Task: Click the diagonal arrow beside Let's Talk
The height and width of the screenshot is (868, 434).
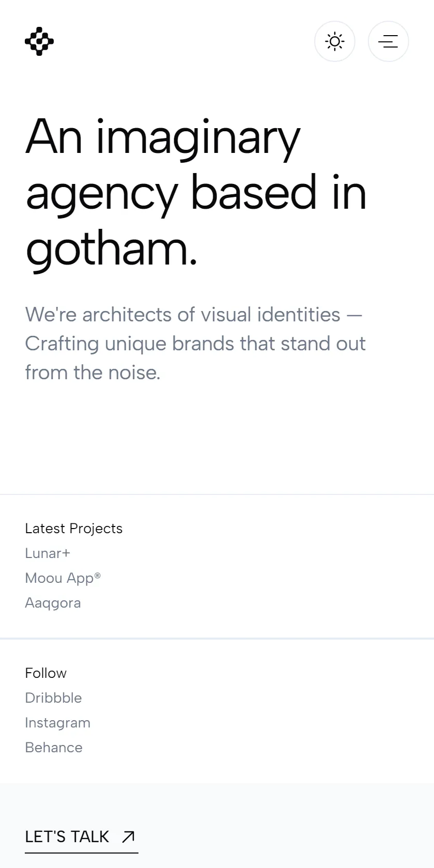Action: (x=128, y=836)
